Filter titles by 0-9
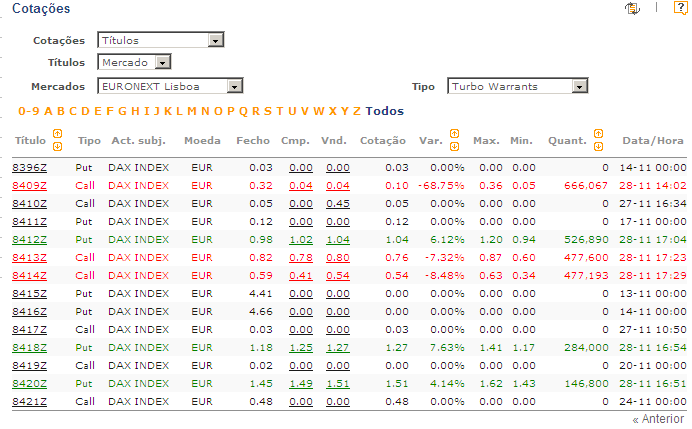 coord(29,111)
